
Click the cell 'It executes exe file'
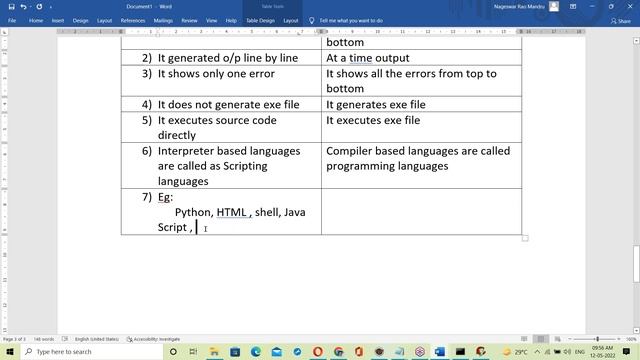pyautogui.click(x=421, y=127)
